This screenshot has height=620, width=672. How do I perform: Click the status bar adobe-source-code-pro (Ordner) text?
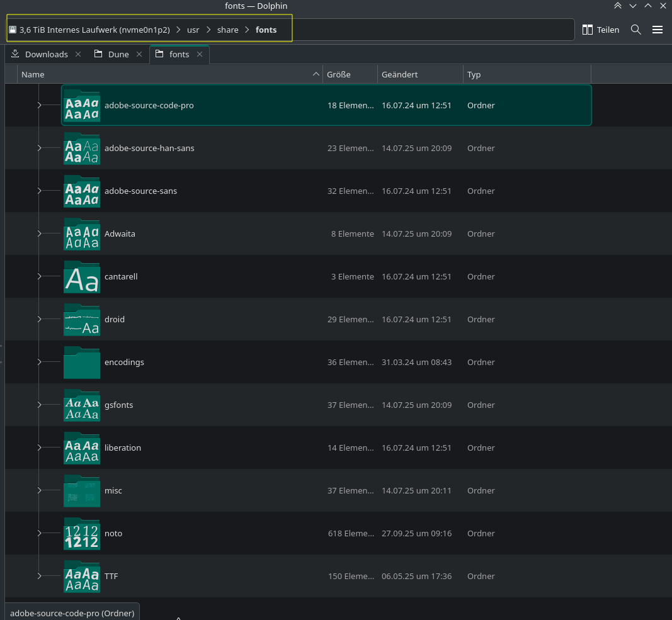[x=72, y=613]
